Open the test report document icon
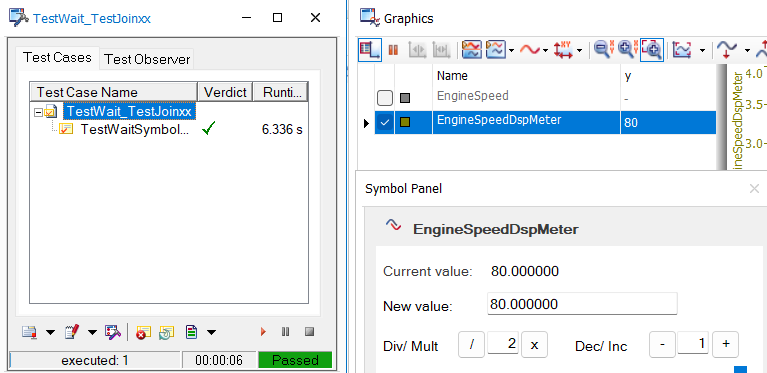 tap(191, 332)
